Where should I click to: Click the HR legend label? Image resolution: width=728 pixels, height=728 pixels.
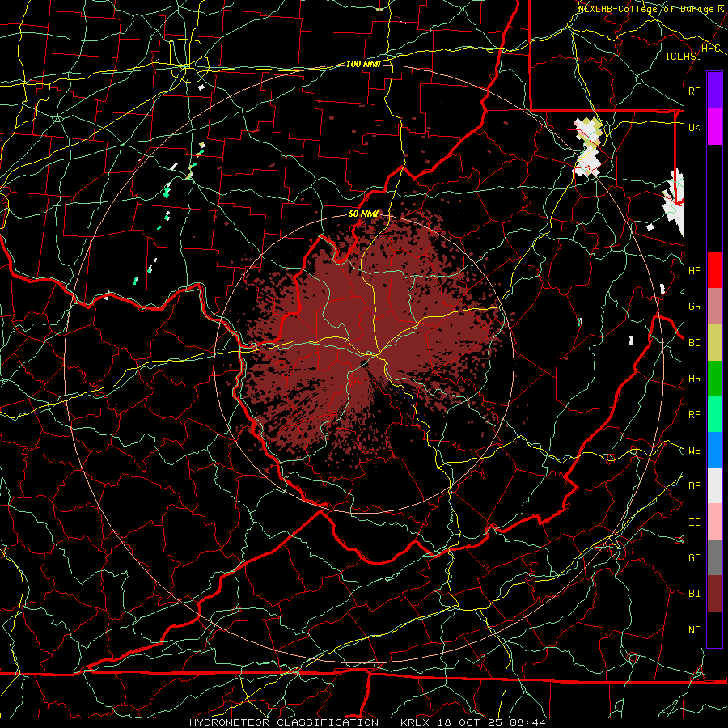(694, 379)
